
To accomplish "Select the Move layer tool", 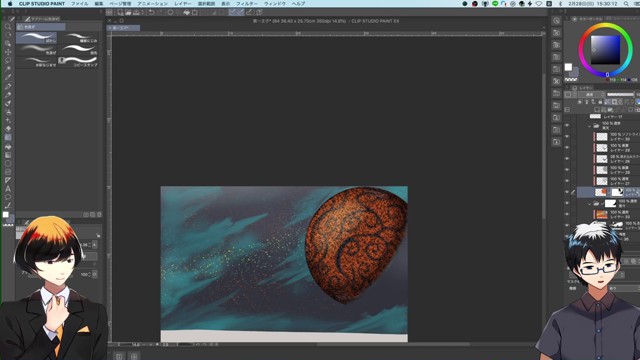I will (x=8, y=52).
